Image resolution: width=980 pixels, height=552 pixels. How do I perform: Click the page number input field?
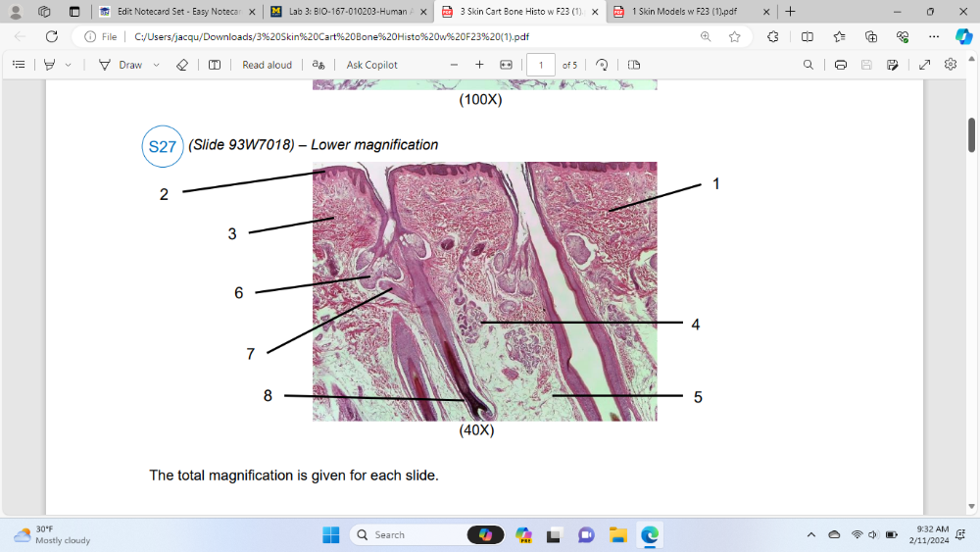click(540, 65)
